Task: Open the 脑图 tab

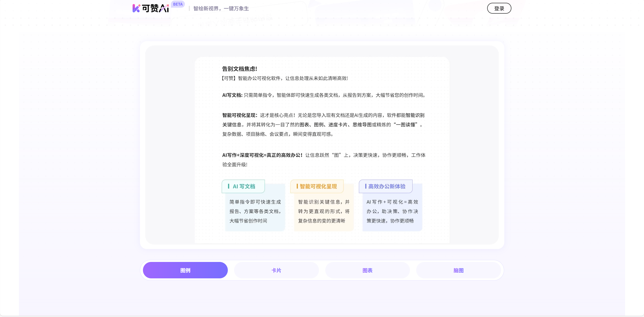Action: coord(458,270)
